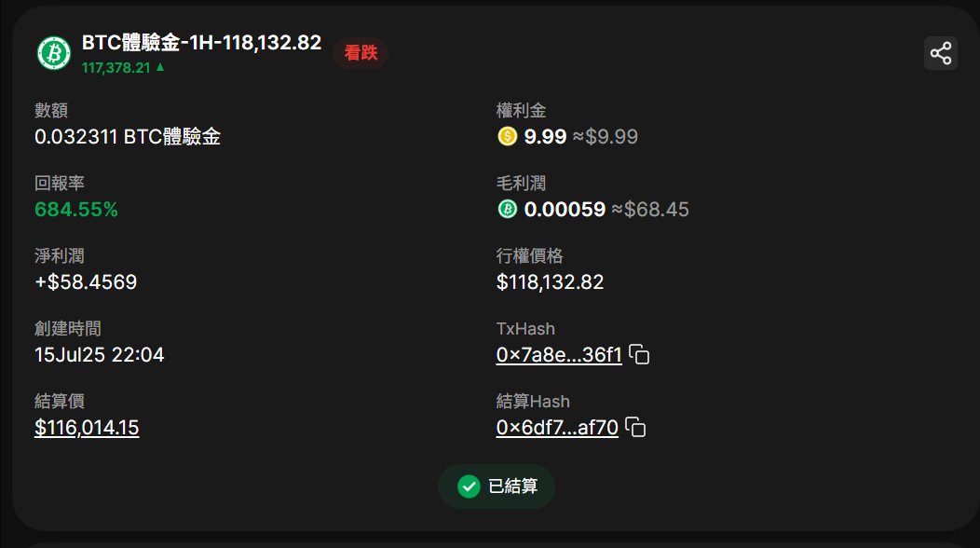The image size is (980, 548).
Task: Click the net profit value +$58.4569
Action: point(86,282)
